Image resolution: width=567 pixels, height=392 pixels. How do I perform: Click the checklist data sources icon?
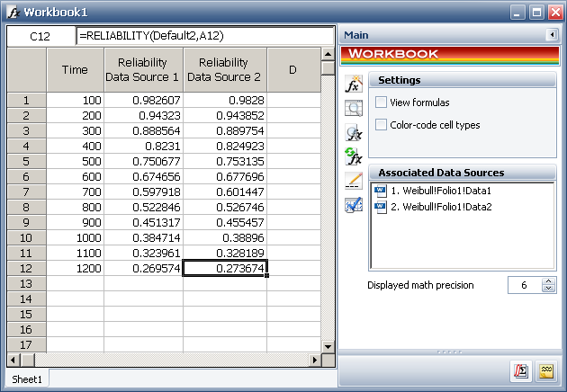point(354,205)
